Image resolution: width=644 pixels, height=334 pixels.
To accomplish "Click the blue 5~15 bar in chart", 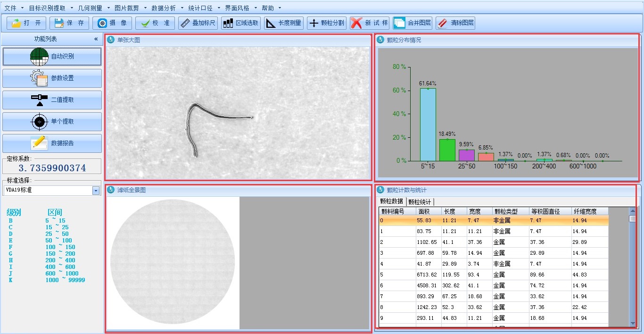I will click(x=428, y=125).
